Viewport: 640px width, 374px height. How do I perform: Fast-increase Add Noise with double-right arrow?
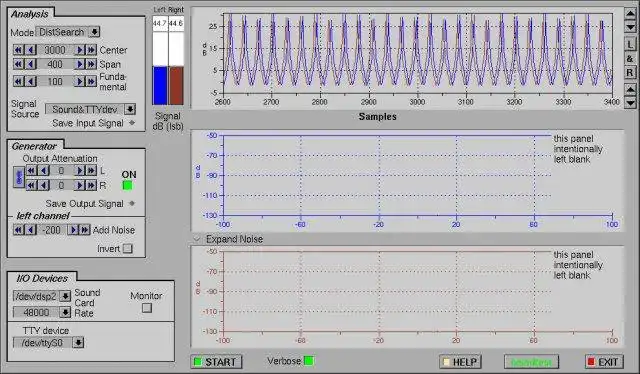[x=84, y=230]
